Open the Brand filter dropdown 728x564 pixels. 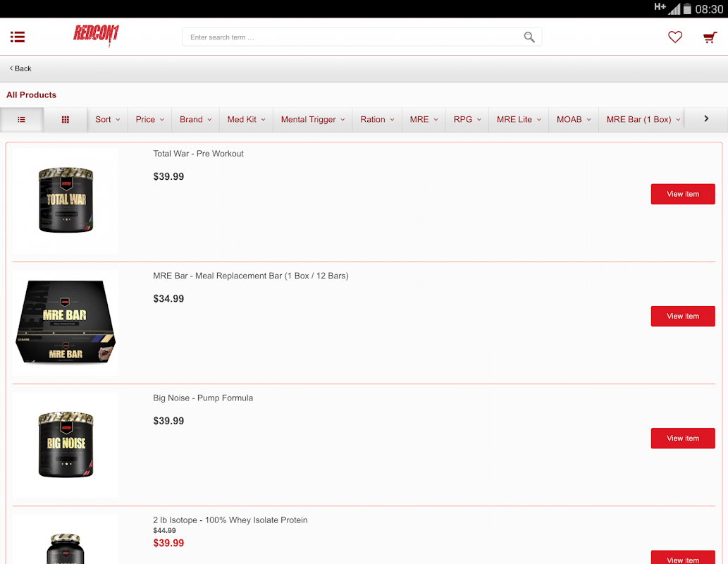tap(195, 120)
